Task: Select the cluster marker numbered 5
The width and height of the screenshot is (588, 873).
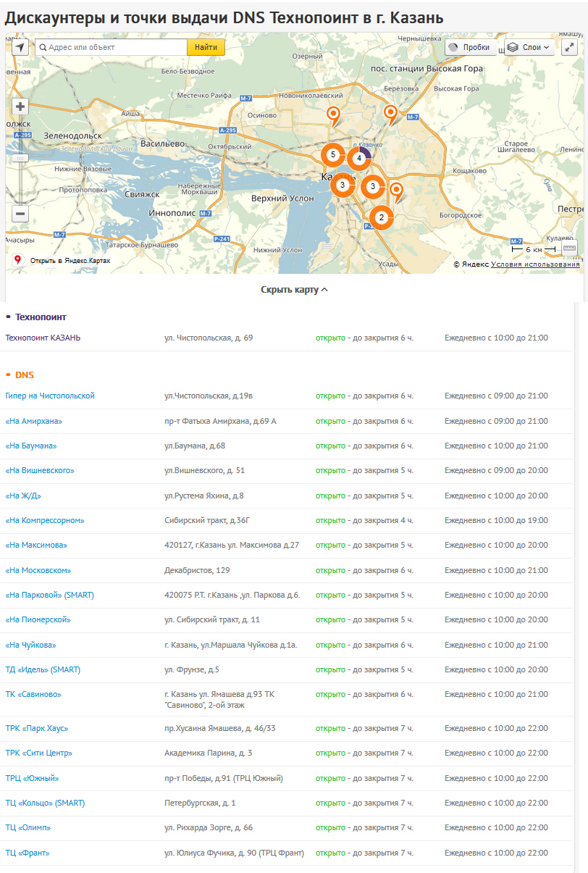Action: 332,155
